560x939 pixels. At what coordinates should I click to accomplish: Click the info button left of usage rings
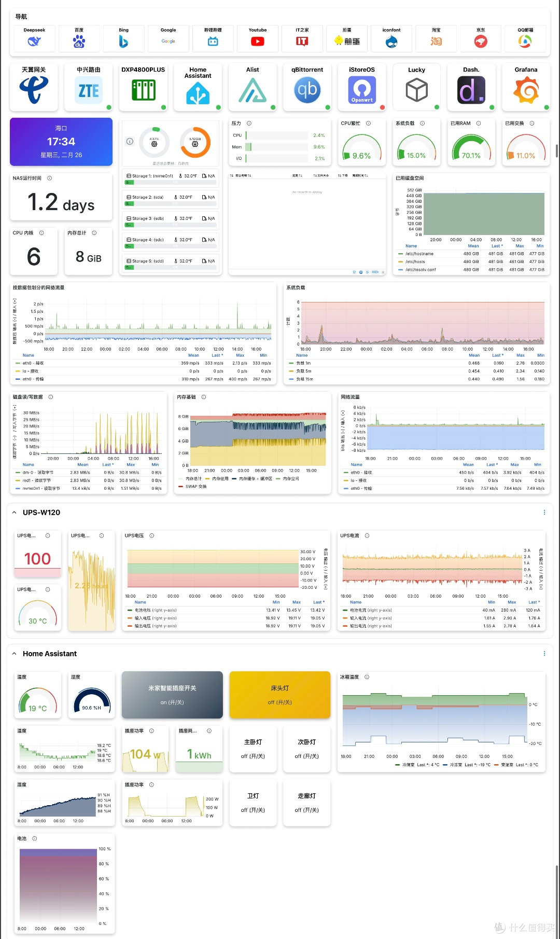[x=130, y=141]
